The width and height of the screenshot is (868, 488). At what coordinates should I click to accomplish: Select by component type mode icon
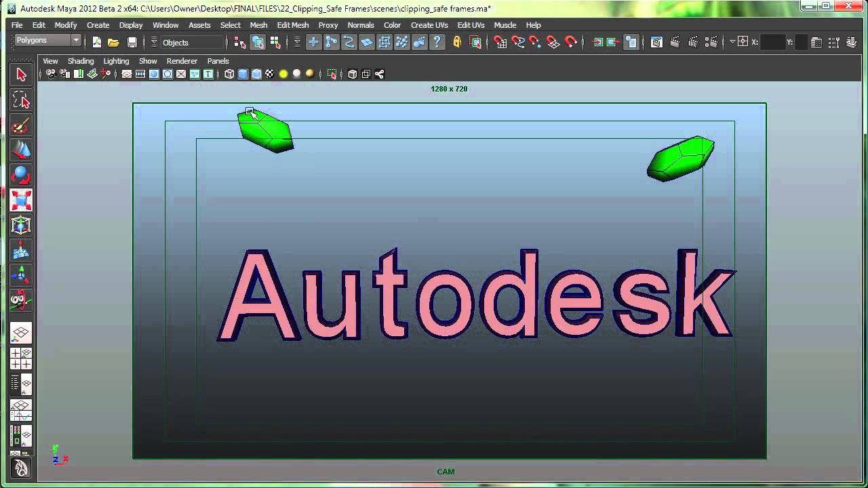[x=275, y=42]
